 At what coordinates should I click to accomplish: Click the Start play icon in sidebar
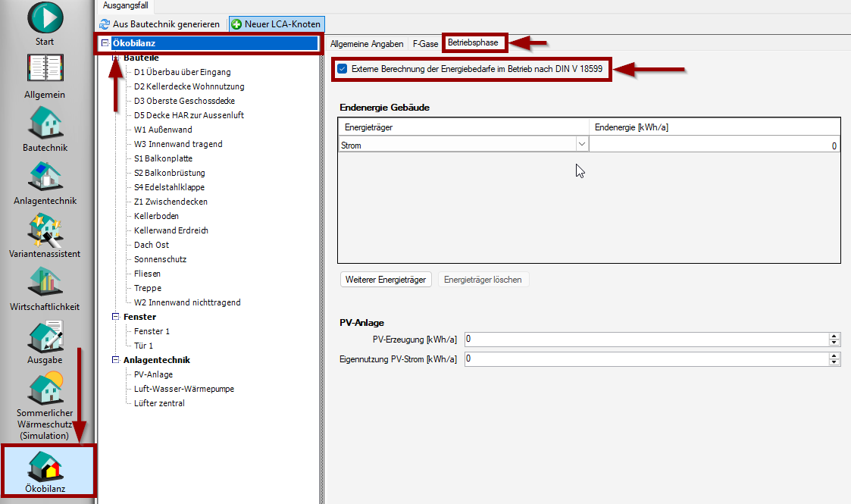(45, 18)
